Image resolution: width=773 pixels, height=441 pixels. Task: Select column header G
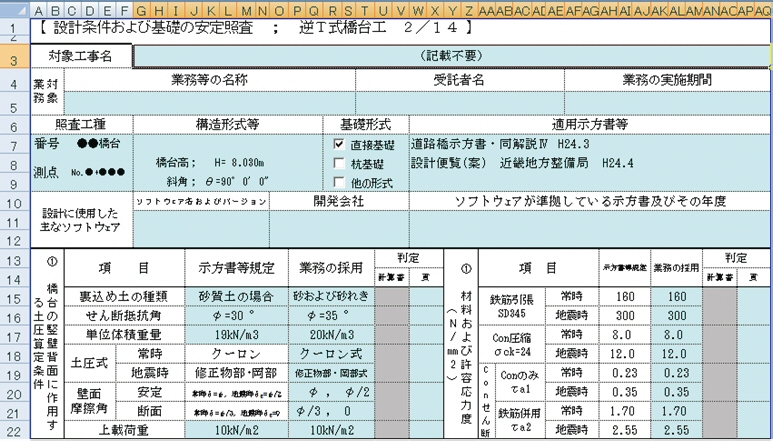pos(141,11)
